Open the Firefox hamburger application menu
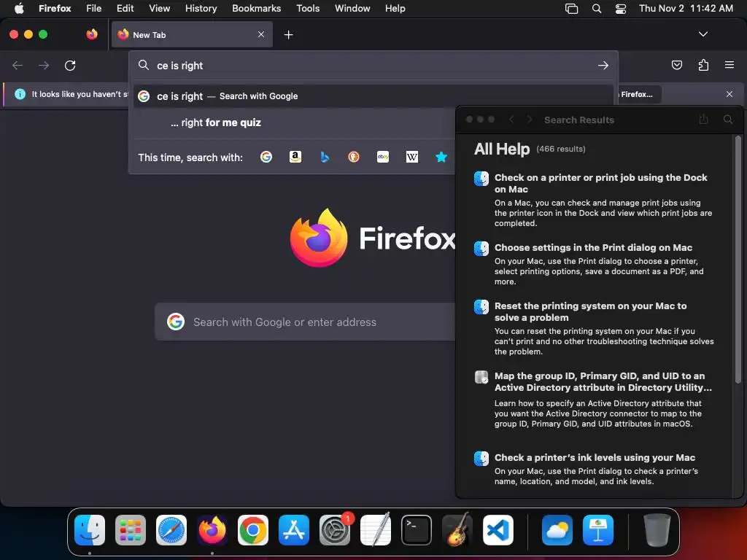The width and height of the screenshot is (747, 560). [x=729, y=65]
